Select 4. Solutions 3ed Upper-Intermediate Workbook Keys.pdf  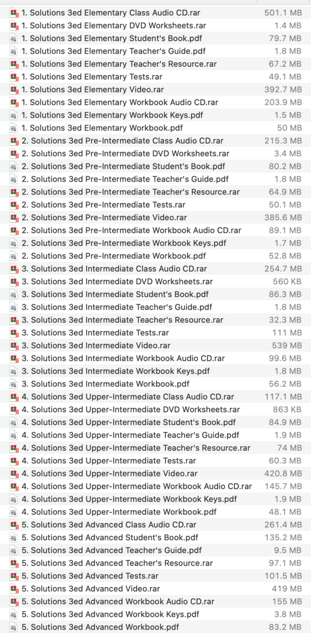click(129, 499)
